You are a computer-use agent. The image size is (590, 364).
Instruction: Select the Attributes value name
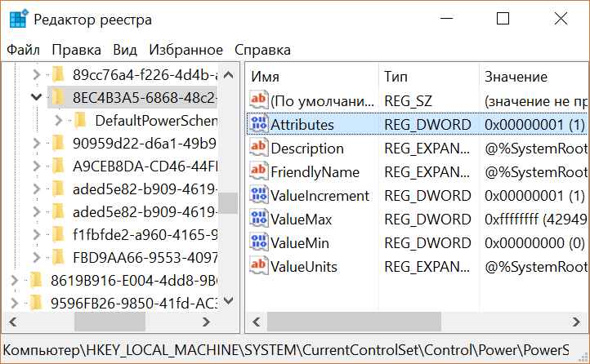tap(302, 125)
